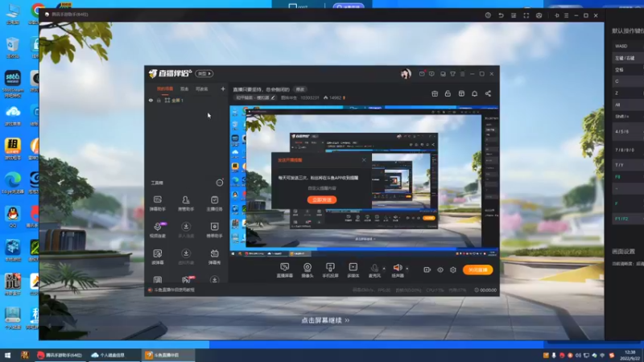Open the toolbox more options circle icon
Screen dimensions: 644x362
(x=220, y=183)
